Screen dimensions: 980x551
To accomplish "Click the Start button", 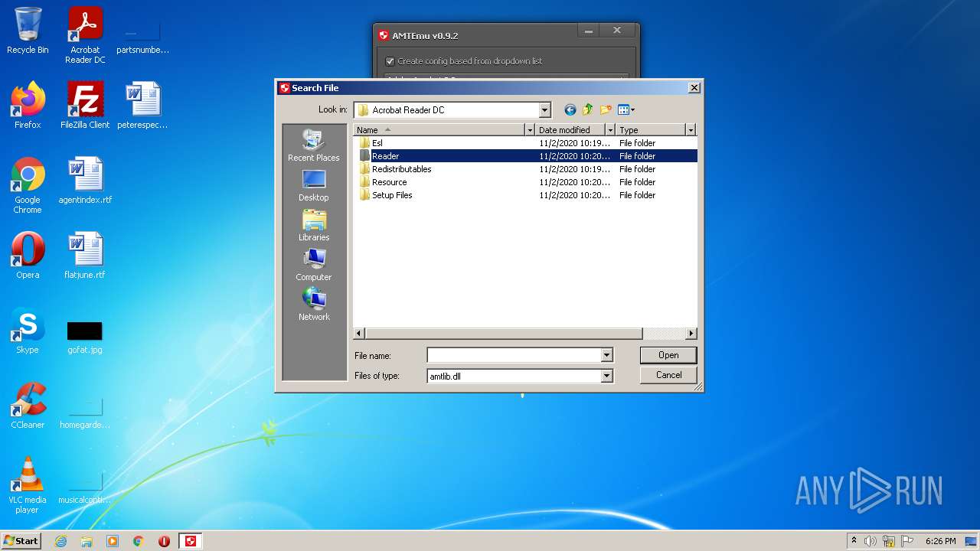I will tap(21, 541).
